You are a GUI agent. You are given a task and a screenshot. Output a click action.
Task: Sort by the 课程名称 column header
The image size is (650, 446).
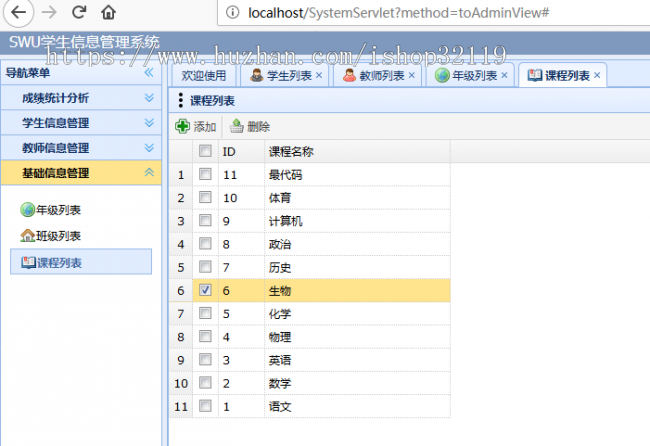tap(357, 151)
